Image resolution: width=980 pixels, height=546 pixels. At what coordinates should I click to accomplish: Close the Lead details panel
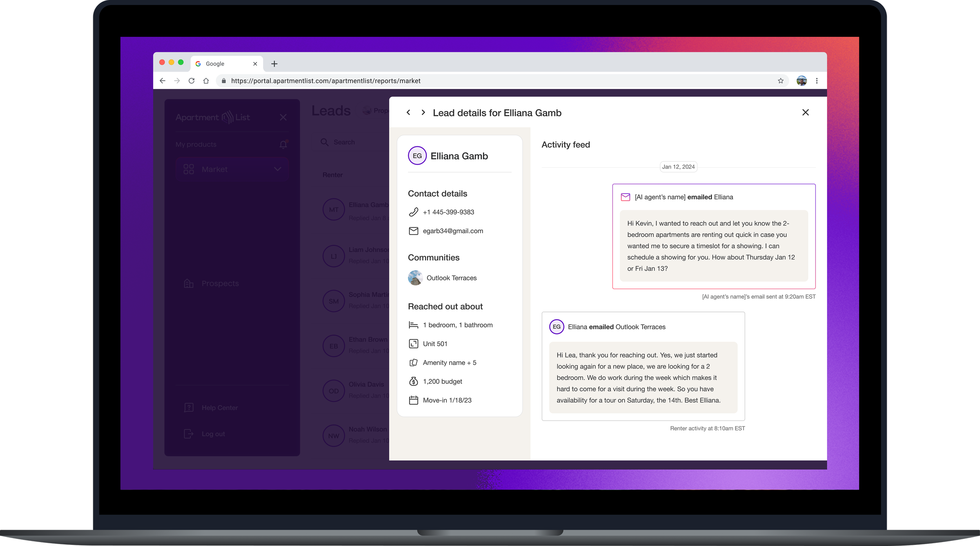coord(805,112)
